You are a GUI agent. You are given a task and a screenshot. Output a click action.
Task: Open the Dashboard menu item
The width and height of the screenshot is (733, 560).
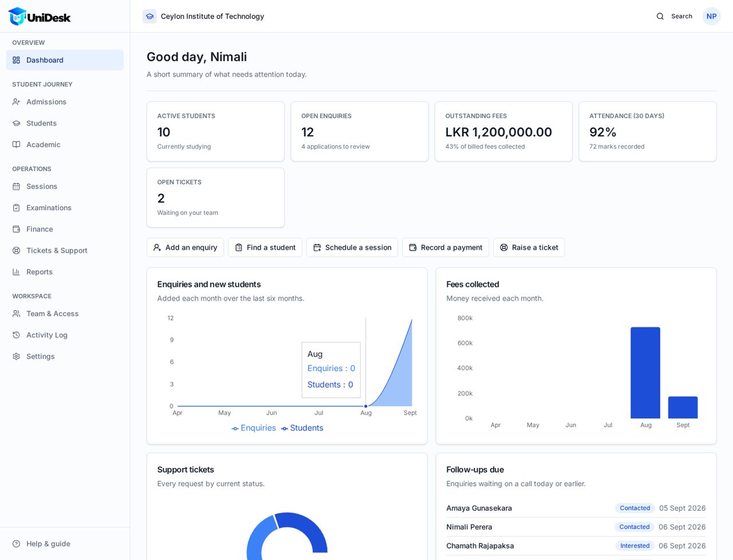[65, 60]
